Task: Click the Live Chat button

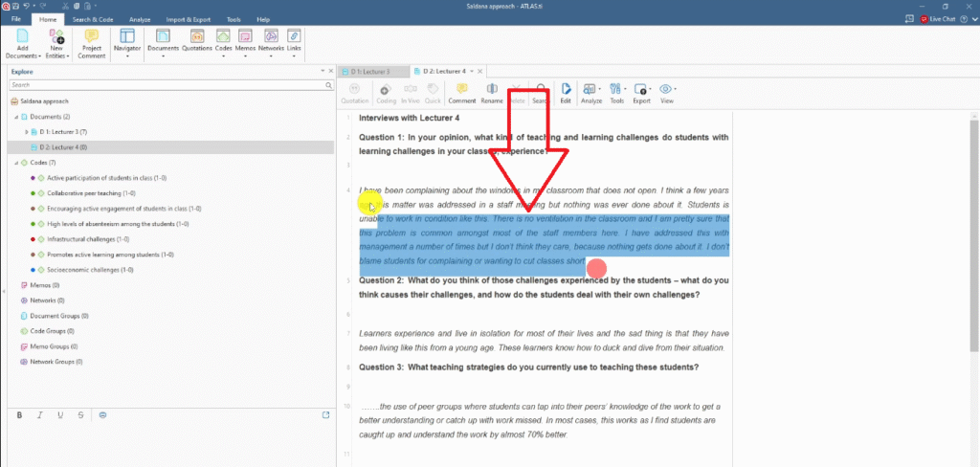Action: [943, 19]
